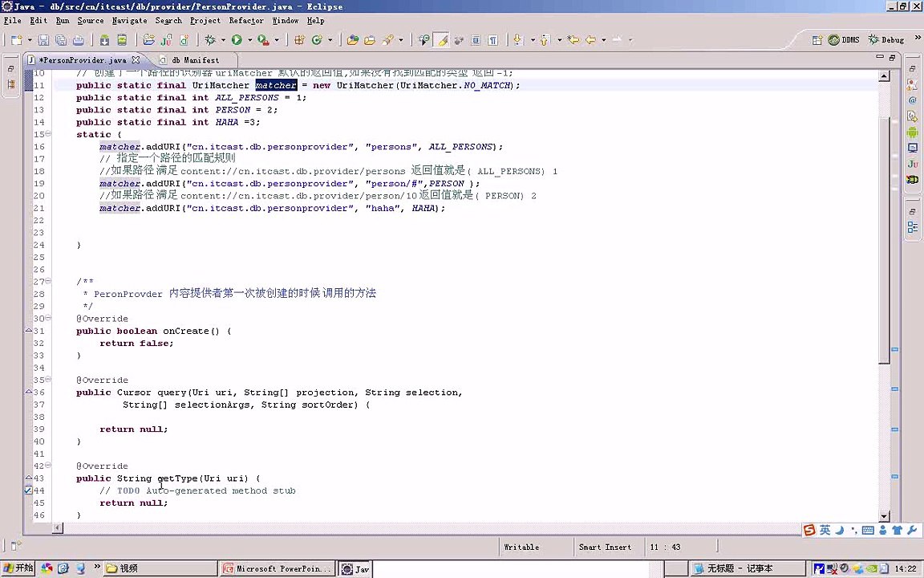Click the vertical editor scrollbar thumb
The width and height of the screenshot is (924, 578).
[x=884, y=242]
